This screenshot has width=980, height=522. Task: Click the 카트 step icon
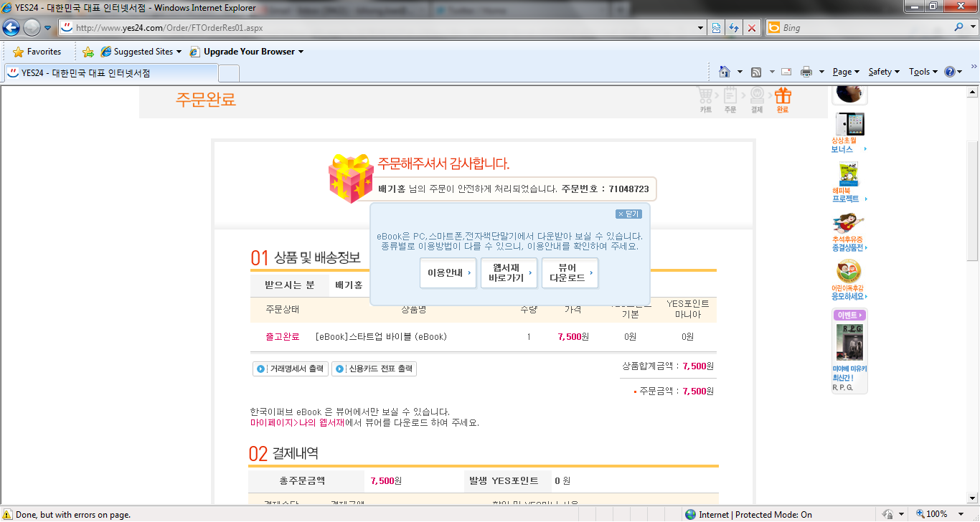(x=707, y=100)
